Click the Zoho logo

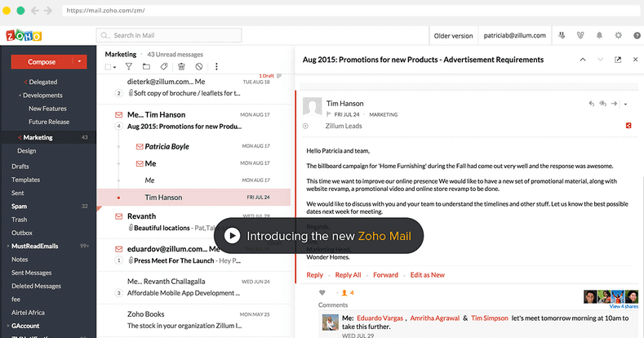coord(24,36)
